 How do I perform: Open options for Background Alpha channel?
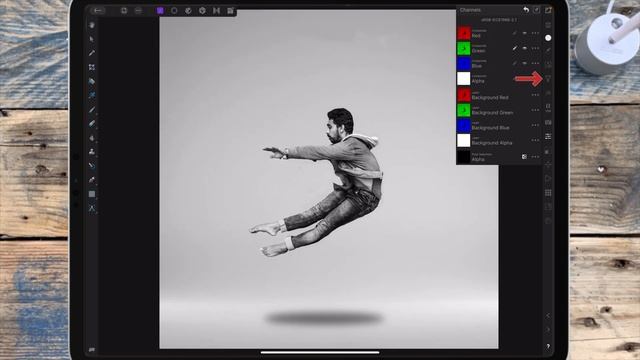(x=535, y=140)
